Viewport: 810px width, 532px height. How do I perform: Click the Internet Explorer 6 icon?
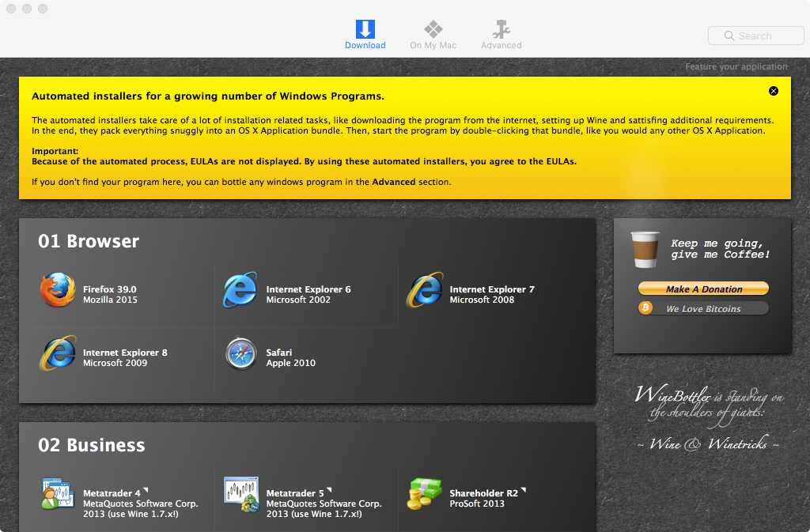point(240,290)
